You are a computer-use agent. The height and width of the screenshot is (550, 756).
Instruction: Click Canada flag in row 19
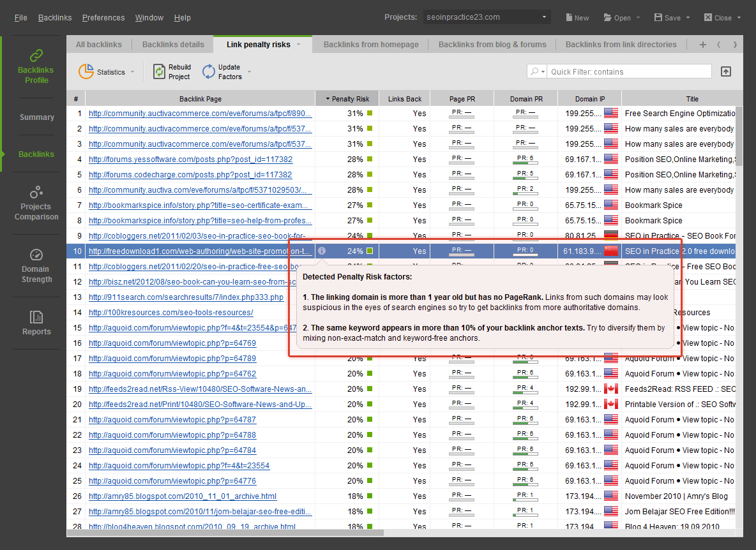point(611,389)
